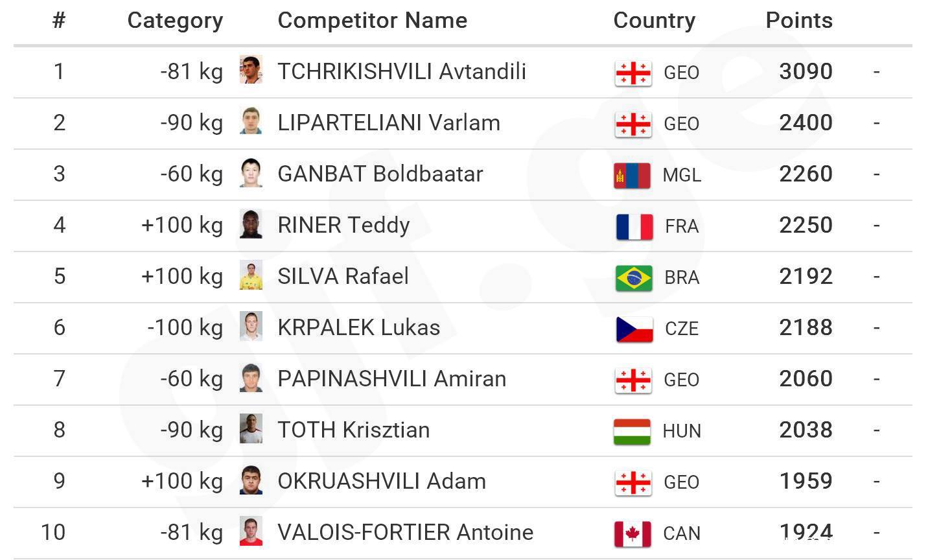Sort by Points column header
Image resolution: width=928 pixels, height=560 pixels.
(798, 21)
